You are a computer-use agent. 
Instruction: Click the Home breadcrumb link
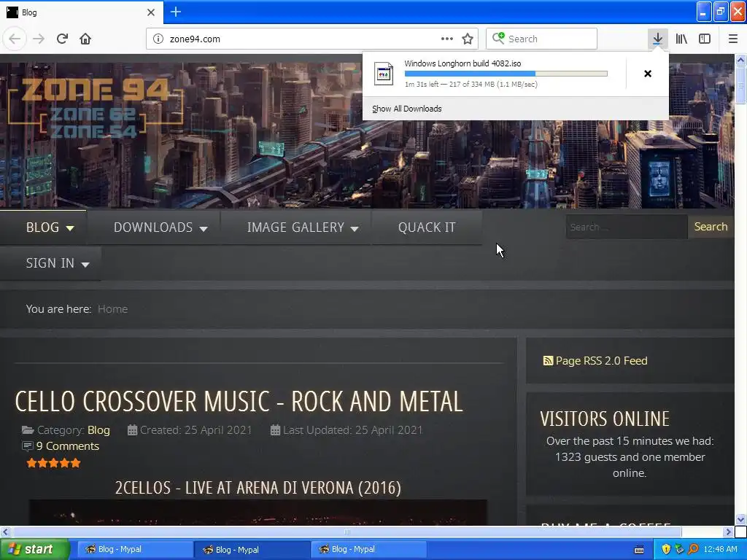point(112,309)
